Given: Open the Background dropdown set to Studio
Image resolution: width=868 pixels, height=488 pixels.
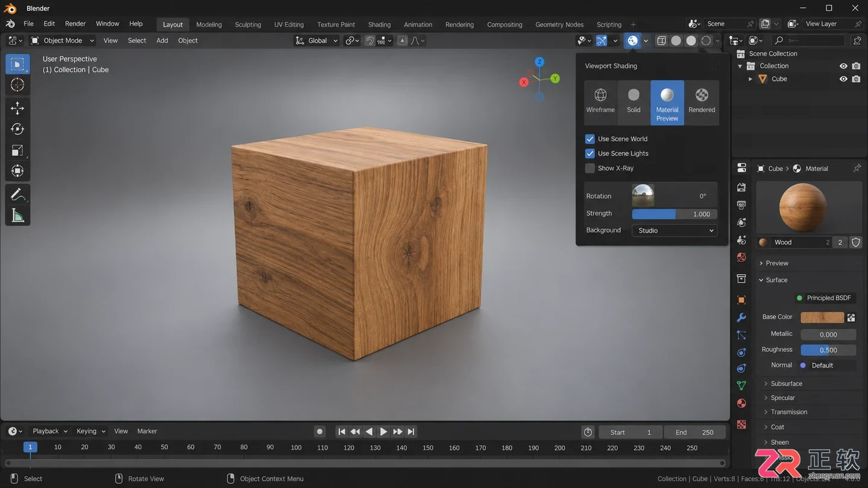Looking at the screenshot, I should coord(675,230).
